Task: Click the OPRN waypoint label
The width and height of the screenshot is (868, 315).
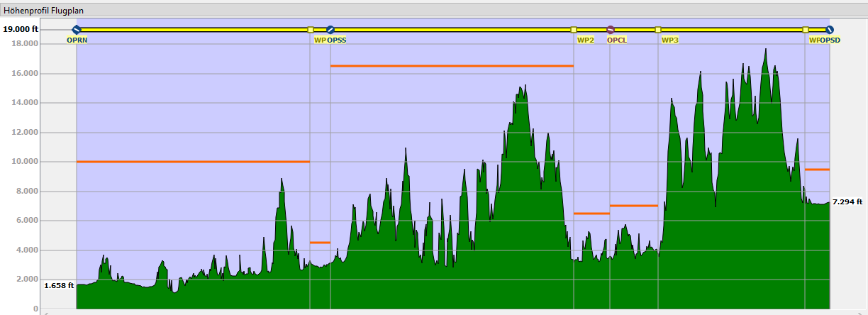Action: [x=77, y=40]
